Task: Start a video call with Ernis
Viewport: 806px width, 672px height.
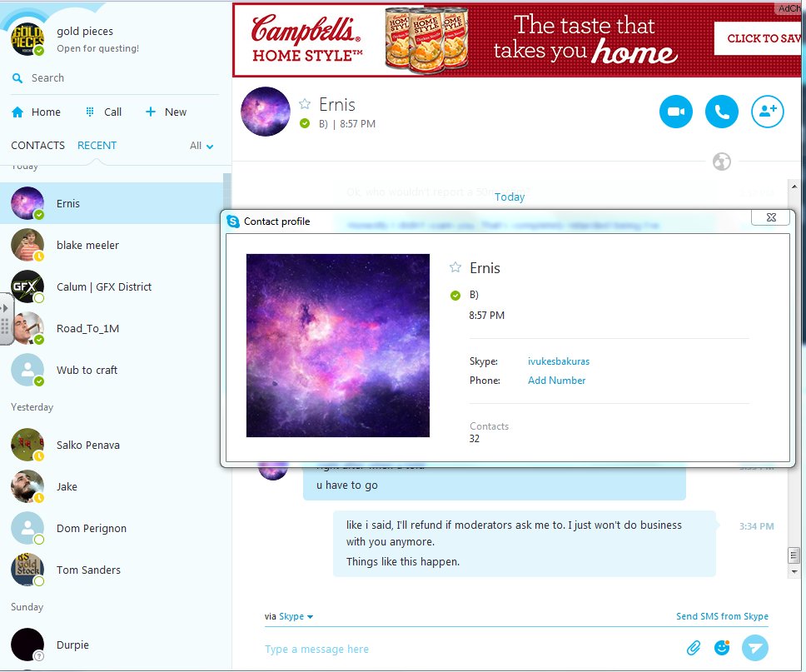Action: (x=675, y=112)
